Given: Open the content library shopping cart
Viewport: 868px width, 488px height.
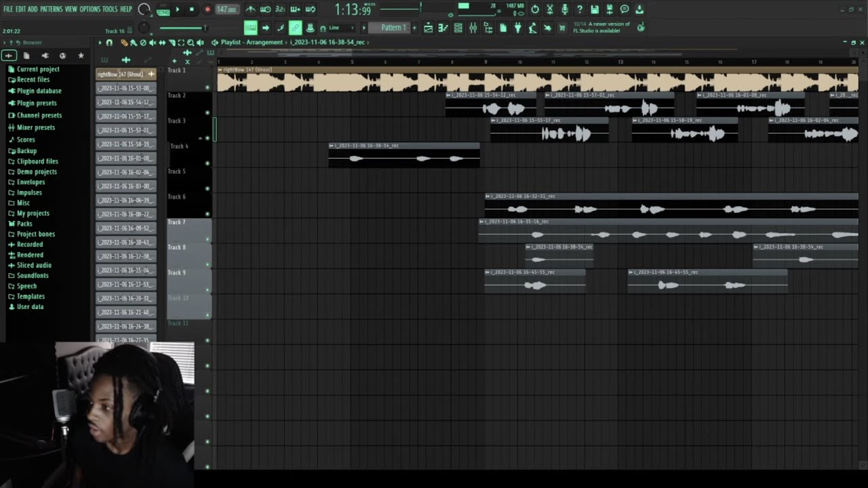Looking at the screenshot, I should 562,28.
